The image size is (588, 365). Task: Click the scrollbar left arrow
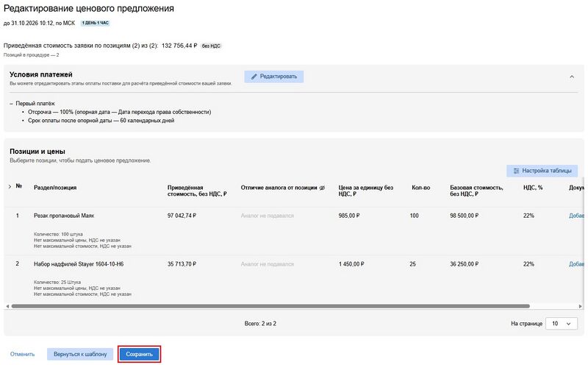click(7, 306)
